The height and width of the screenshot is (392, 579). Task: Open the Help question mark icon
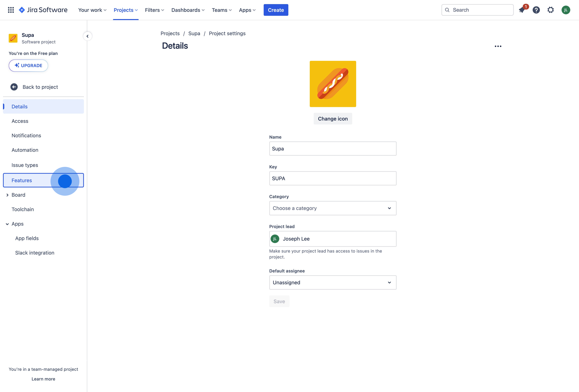click(536, 10)
